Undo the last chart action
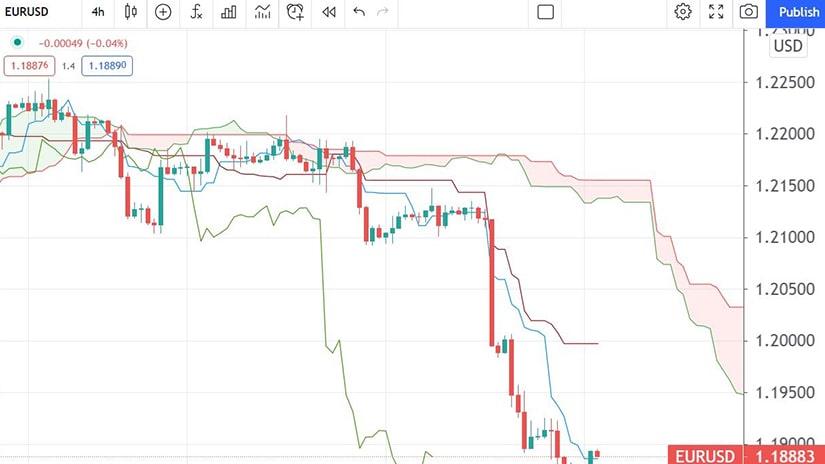This screenshot has height=464, width=825. click(x=359, y=12)
